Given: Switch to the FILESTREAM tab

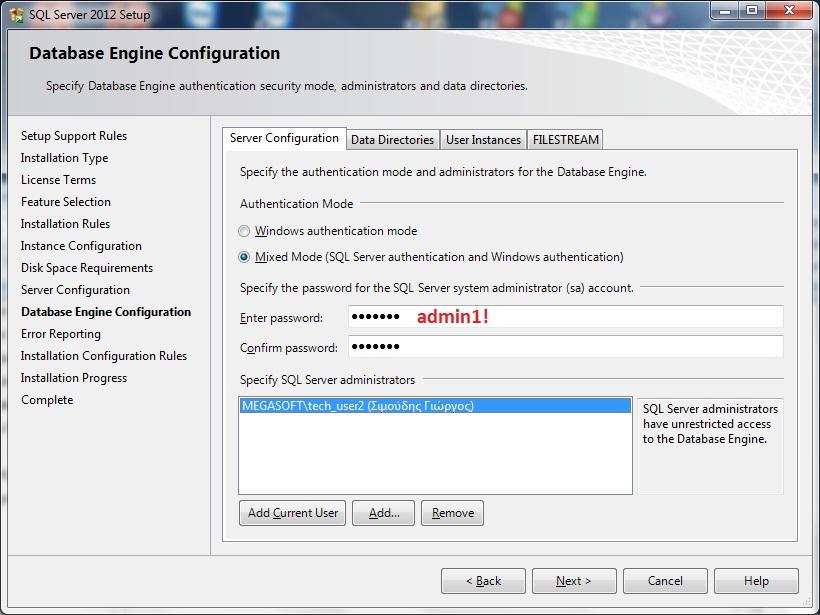Looking at the screenshot, I should [565, 140].
